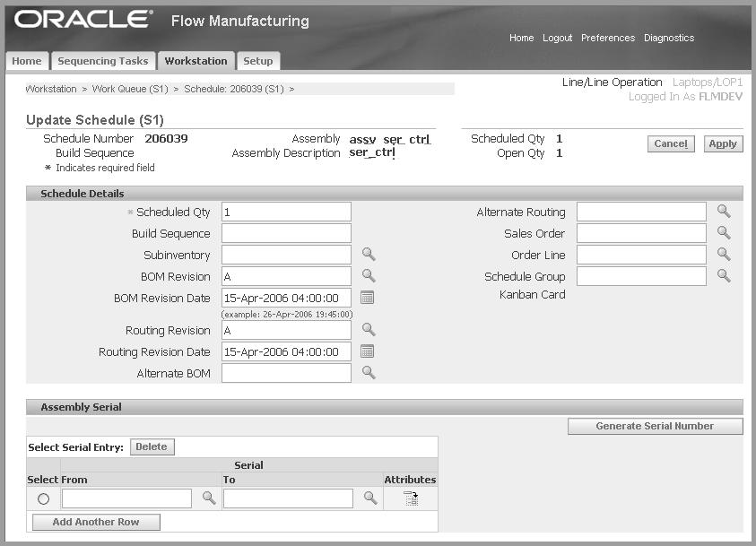Focus the Schedule Group input field
This screenshot has height=546, width=756.
(642, 277)
